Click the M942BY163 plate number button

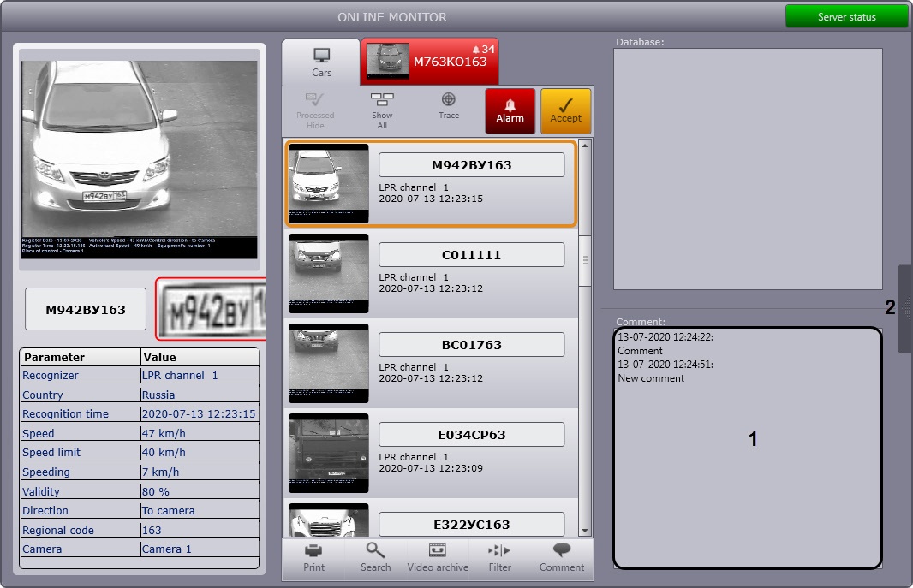(86, 310)
